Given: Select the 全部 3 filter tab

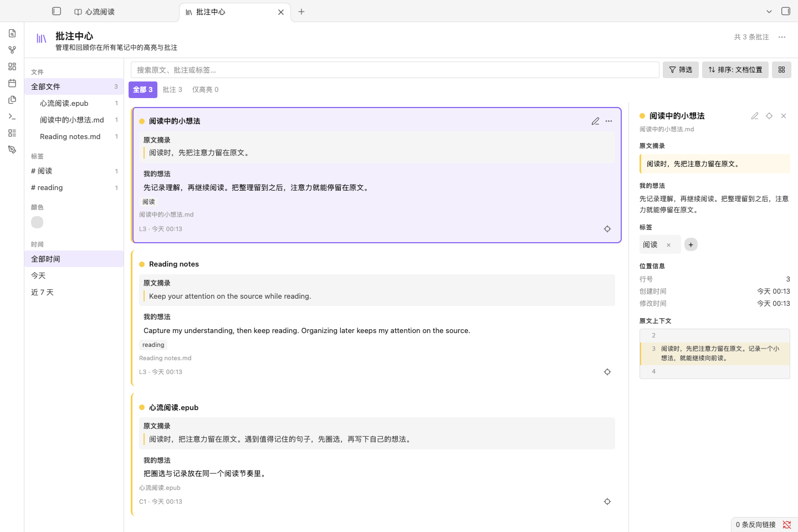Looking at the screenshot, I should coord(143,90).
